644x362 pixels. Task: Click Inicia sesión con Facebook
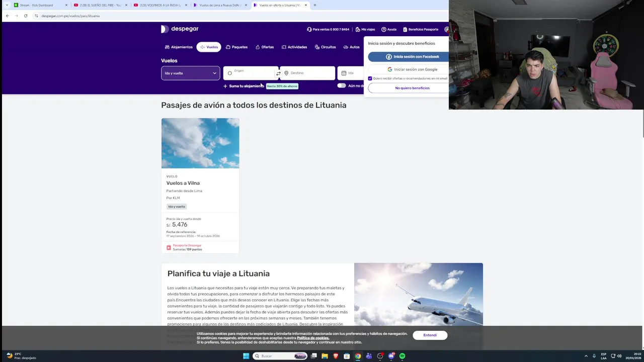click(x=408, y=57)
